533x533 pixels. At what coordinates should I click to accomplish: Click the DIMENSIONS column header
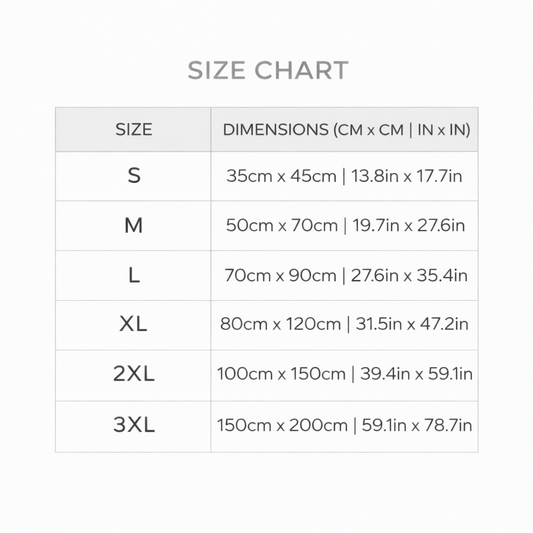345,130
